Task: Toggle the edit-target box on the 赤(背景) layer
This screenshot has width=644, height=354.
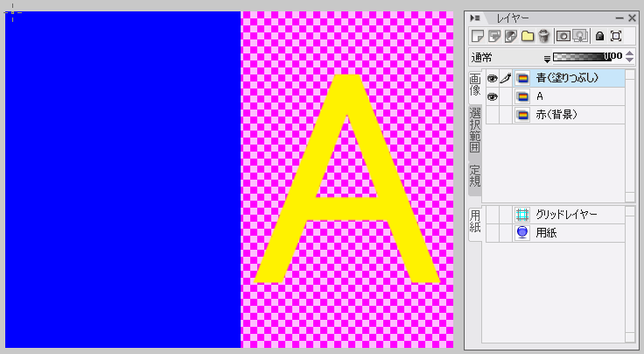Action: pyautogui.click(x=506, y=115)
